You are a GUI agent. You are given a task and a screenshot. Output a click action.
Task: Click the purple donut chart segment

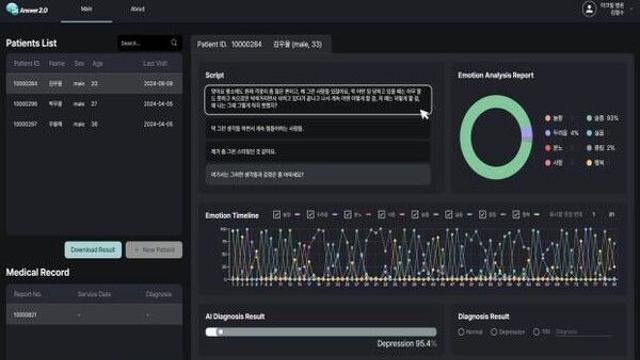(x=527, y=134)
